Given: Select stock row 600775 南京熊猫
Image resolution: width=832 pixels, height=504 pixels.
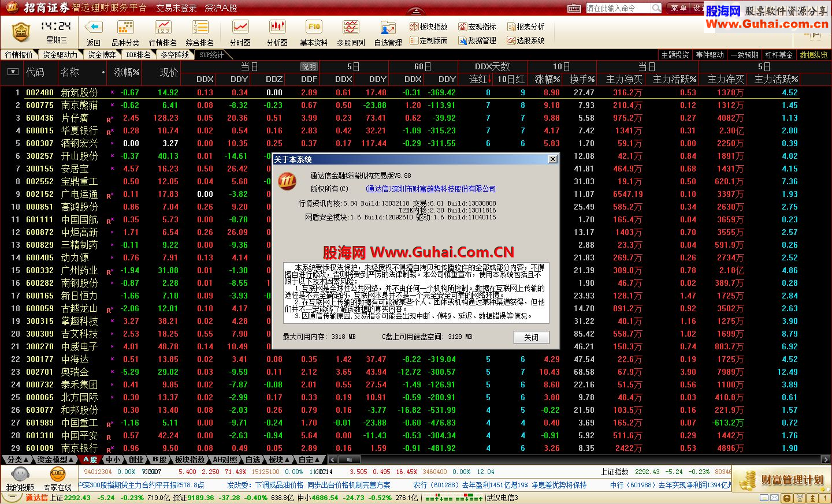Looking at the screenshot, I should click(x=400, y=105).
